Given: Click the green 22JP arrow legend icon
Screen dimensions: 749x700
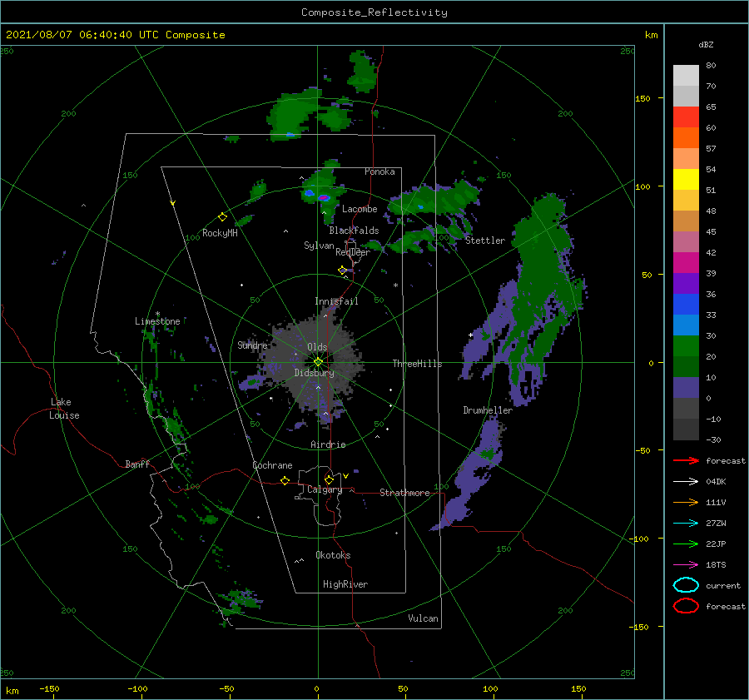Looking at the screenshot, I should (x=686, y=544).
